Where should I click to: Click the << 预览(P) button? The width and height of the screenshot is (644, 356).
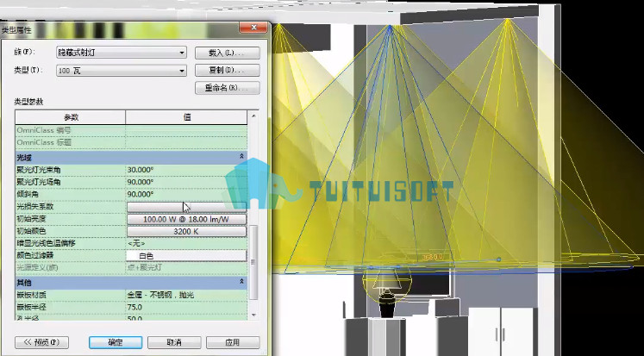[41, 342]
